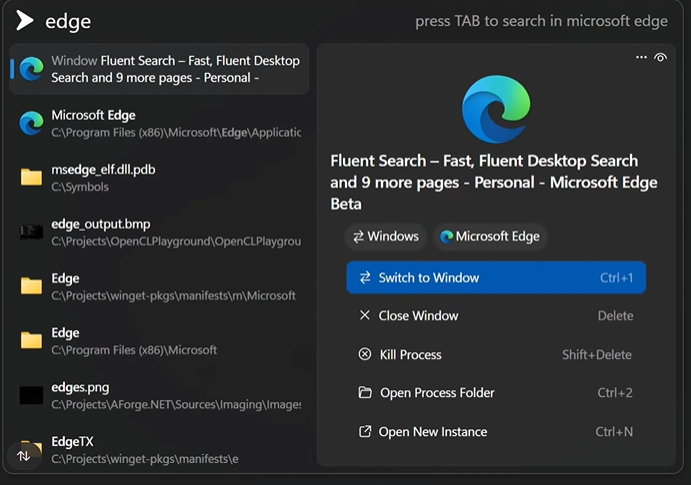Choose Switch to Window action
Screen dimensions: 691x485
click(x=496, y=278)
